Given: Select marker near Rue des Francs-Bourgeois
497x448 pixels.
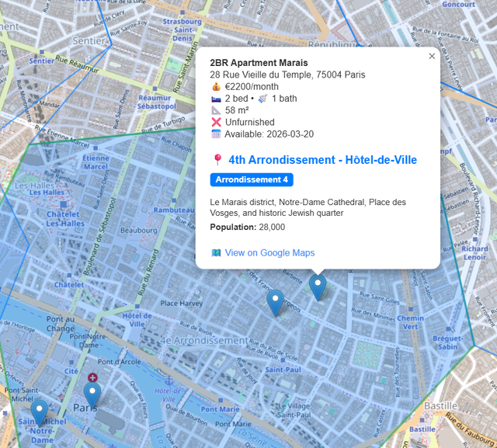Looking at the screenshot, I should [x=275, y=302].
